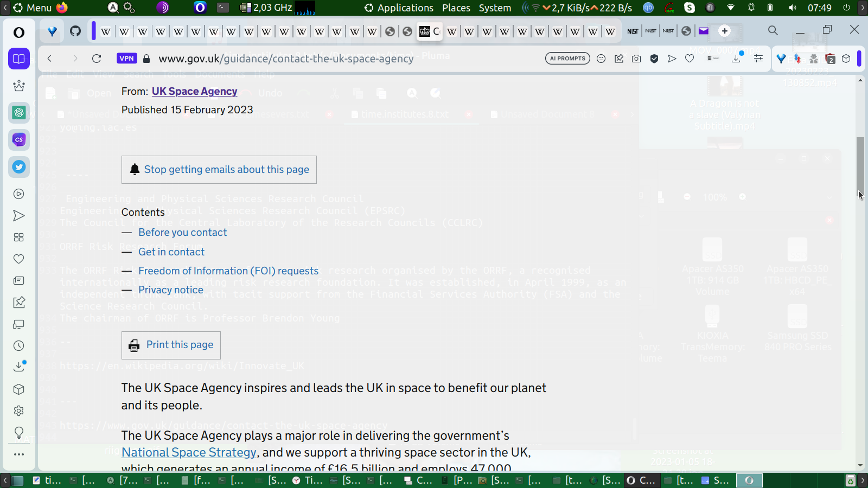Open sidebar setup three-dots menu

[x=19, y=454]
